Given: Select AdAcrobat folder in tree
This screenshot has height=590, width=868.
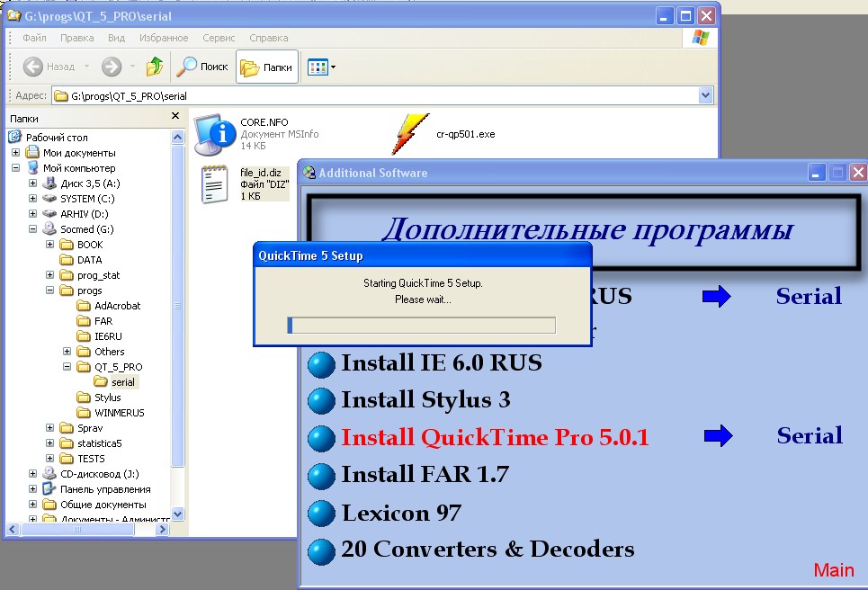Looking at the screenshot, I should click(x=109, y=306).
